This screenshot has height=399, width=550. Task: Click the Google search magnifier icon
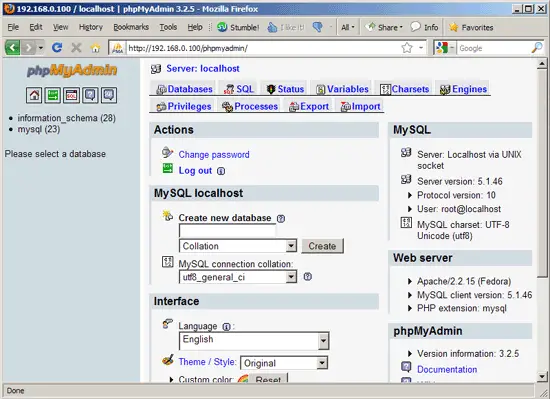[537, 48]
